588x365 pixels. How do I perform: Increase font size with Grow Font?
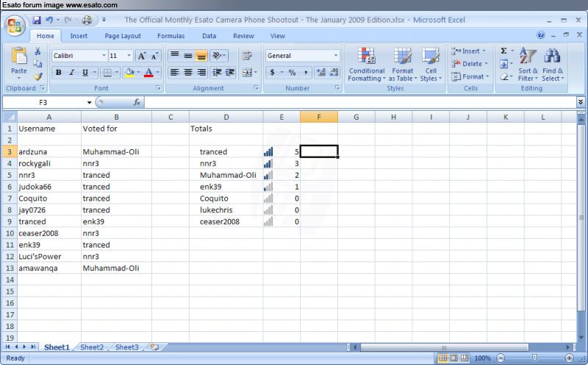pyautogui.click(x=141, y=56)
